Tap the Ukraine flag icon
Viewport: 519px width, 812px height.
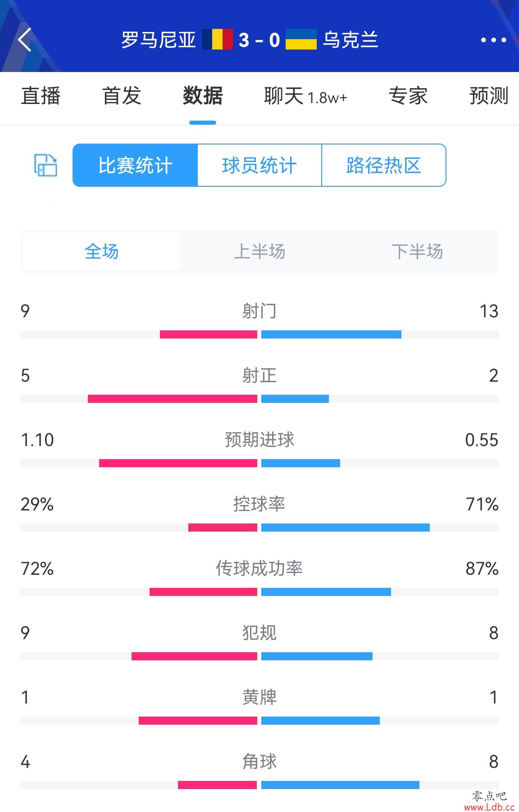301,39
